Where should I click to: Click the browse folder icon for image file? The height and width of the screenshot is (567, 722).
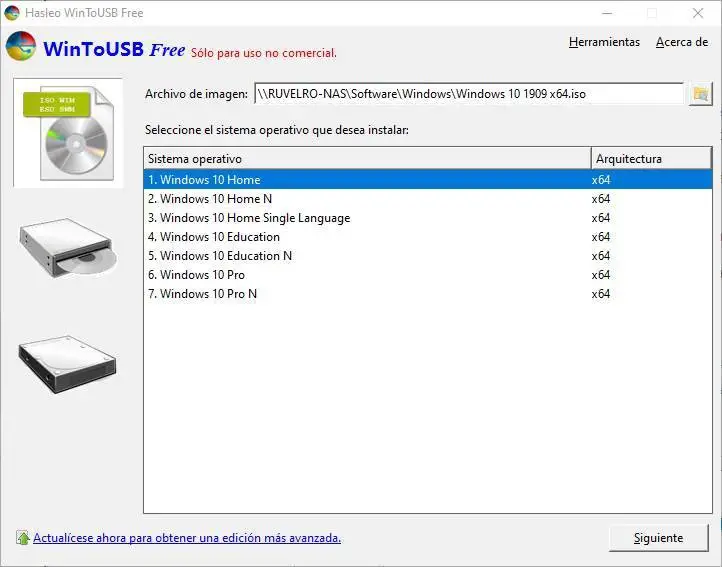pyautogui.click(x=700, y=94)
